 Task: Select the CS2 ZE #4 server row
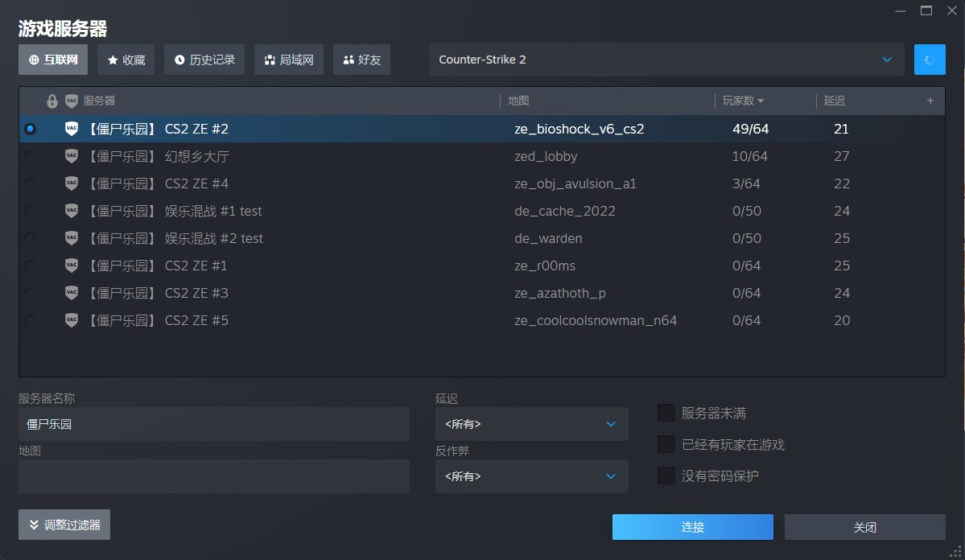pos(322,183)
